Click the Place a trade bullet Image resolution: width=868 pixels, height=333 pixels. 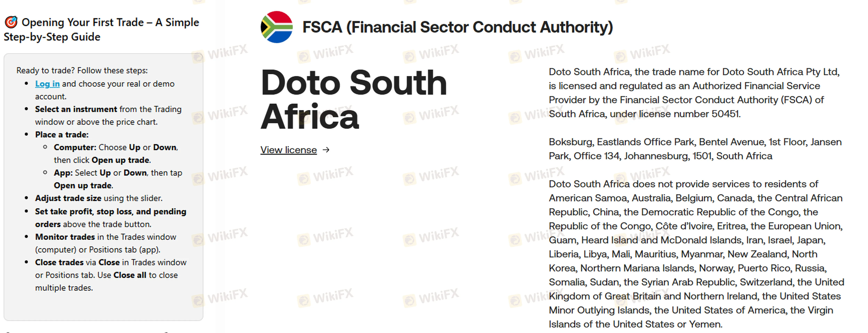pos(62,135)
